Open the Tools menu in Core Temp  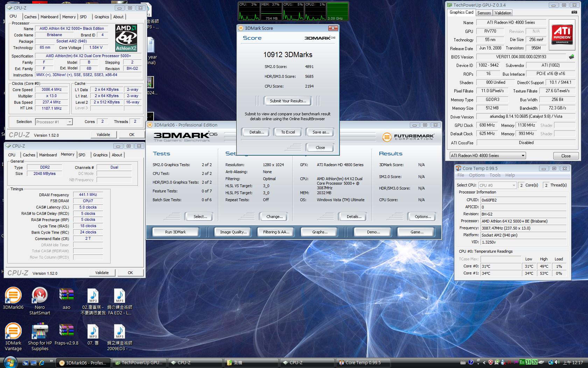click(495, 175)
